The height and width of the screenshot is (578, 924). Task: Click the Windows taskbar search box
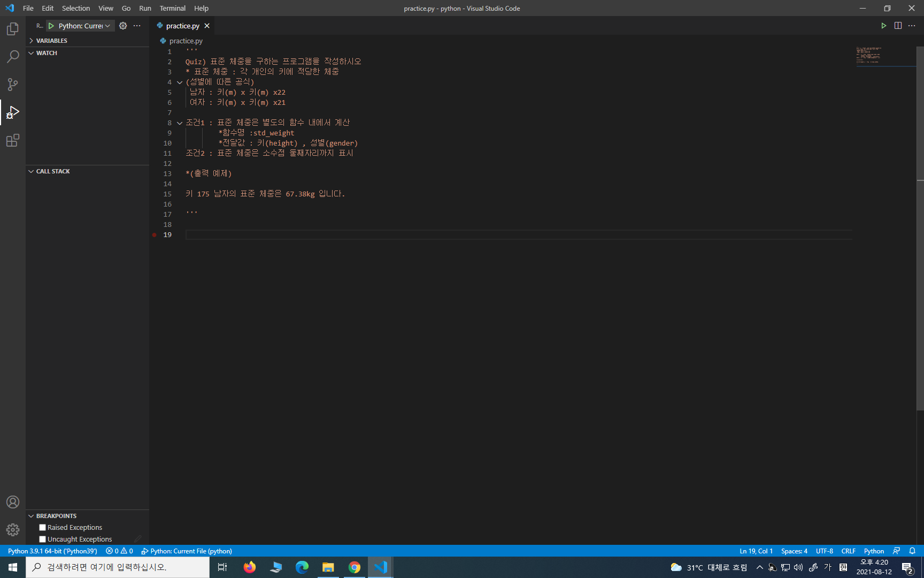[x=118, y=567]
